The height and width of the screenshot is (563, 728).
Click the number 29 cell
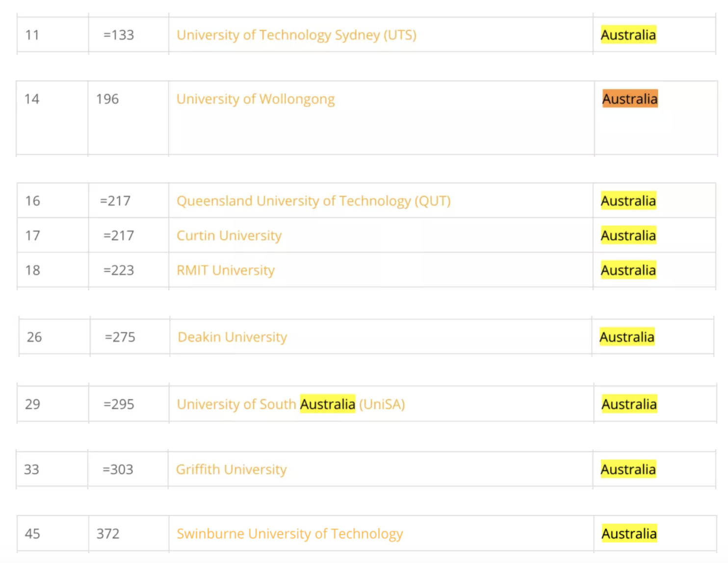[32, 405]
